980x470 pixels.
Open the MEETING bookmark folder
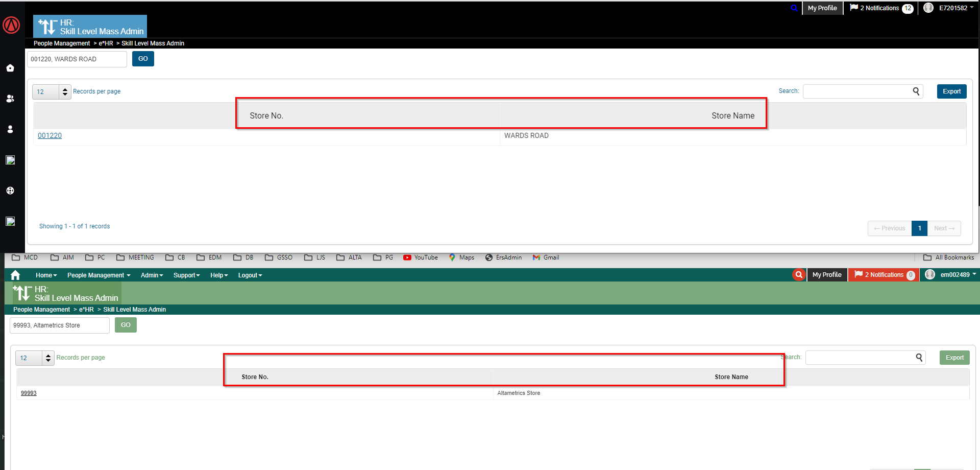click(x=135, y=257)
